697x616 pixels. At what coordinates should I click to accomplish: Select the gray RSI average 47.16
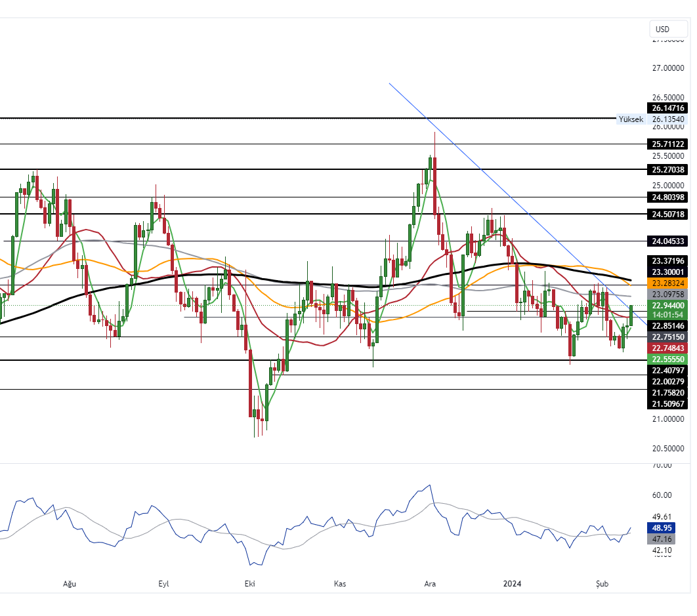665,539
